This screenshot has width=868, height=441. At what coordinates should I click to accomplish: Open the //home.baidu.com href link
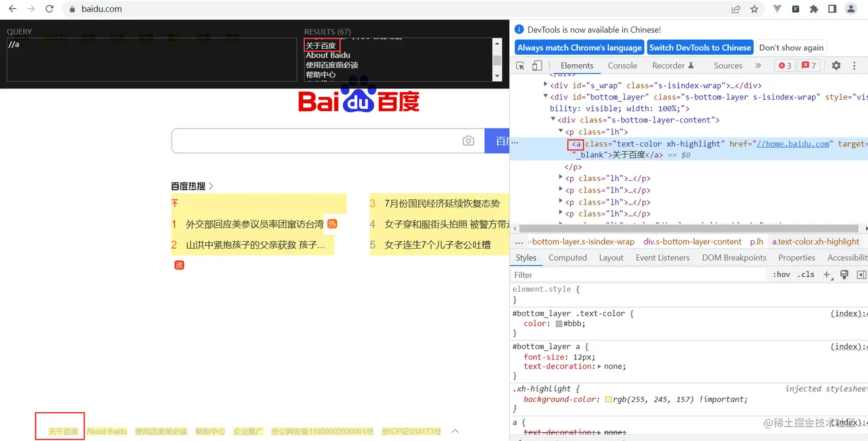pyautogui.click(x=793, y=144)
